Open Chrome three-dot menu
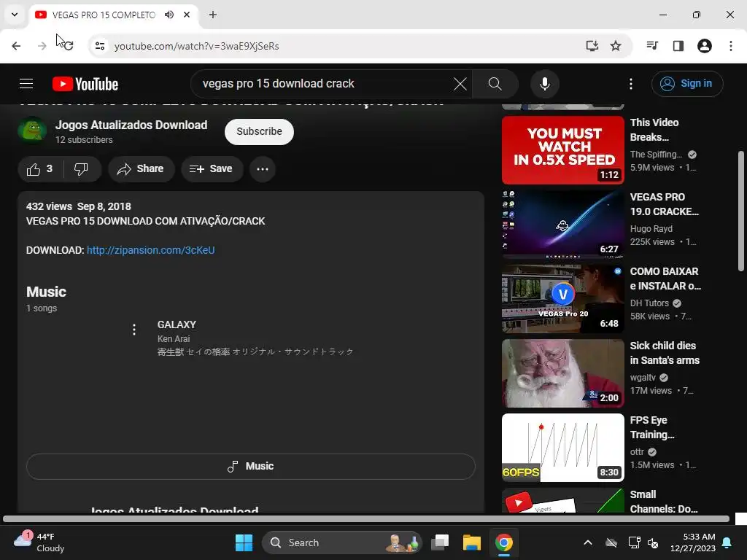The width and height of the screenshot is (747, 560). coord(731,46)
